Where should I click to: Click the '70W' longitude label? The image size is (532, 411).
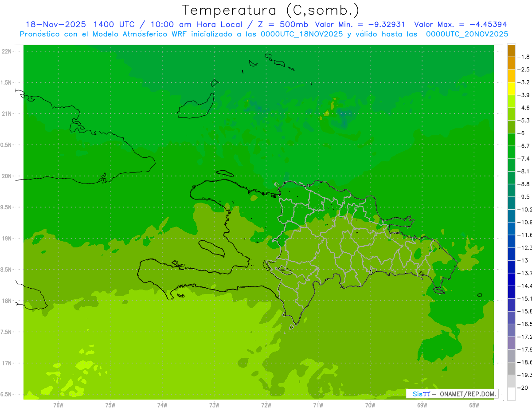point(370,405)
